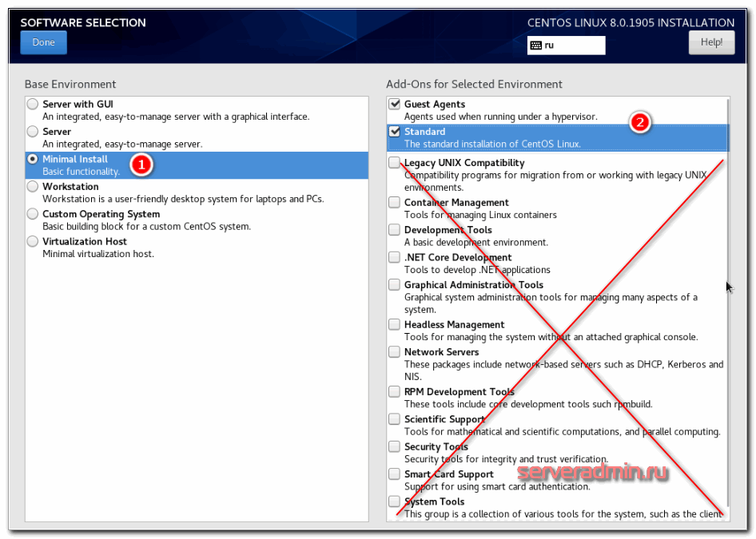
Task: Choose the Workstation radio button
Action: point(32,186)
